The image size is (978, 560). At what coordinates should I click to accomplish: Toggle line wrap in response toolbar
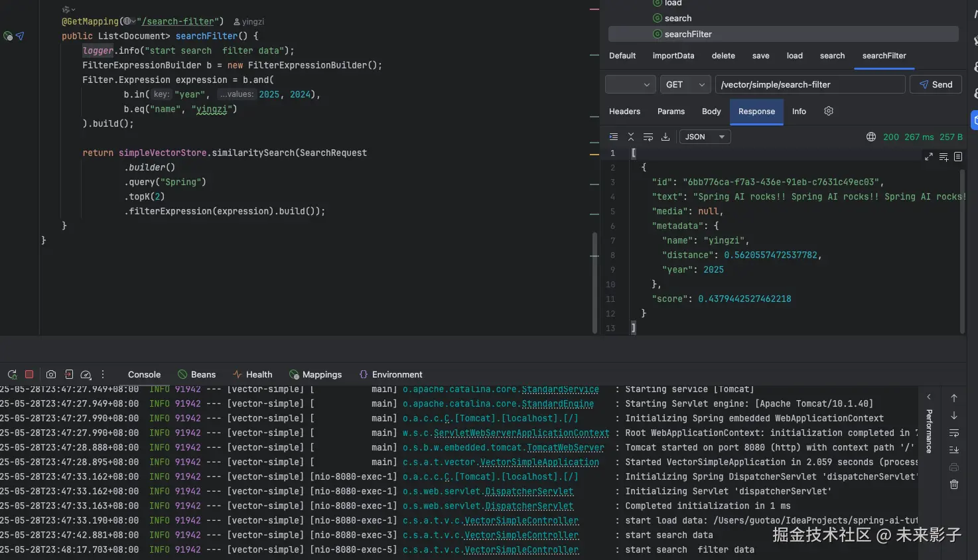648,137
